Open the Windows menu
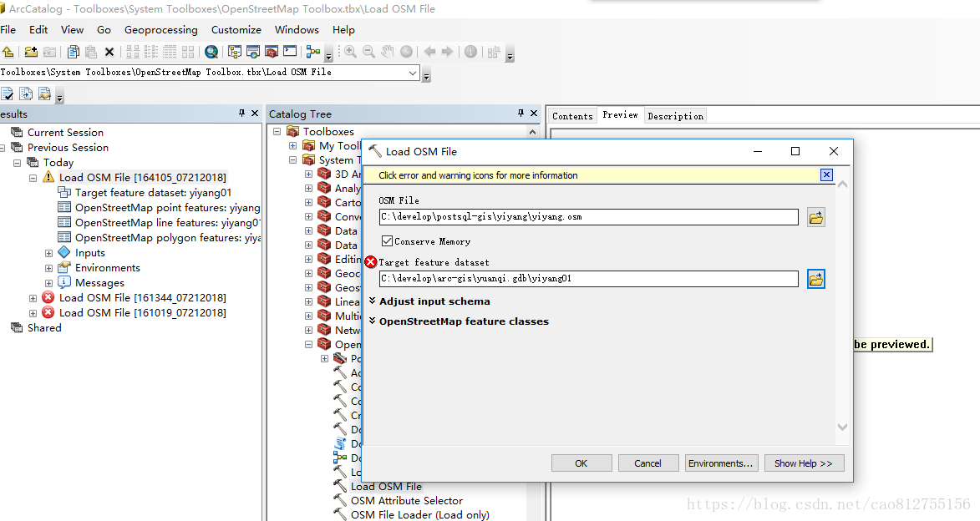Screen dimensions: 980x521 (x=297, y=29)
